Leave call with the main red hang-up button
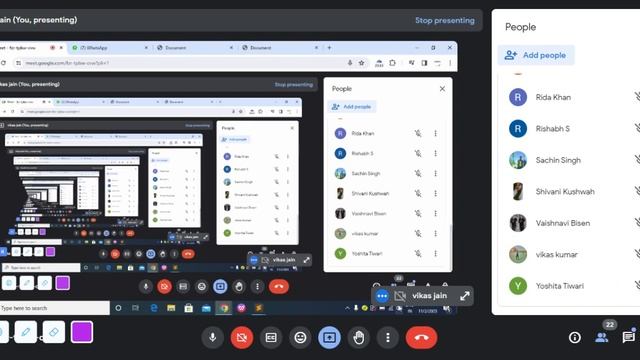 (421, 338)
